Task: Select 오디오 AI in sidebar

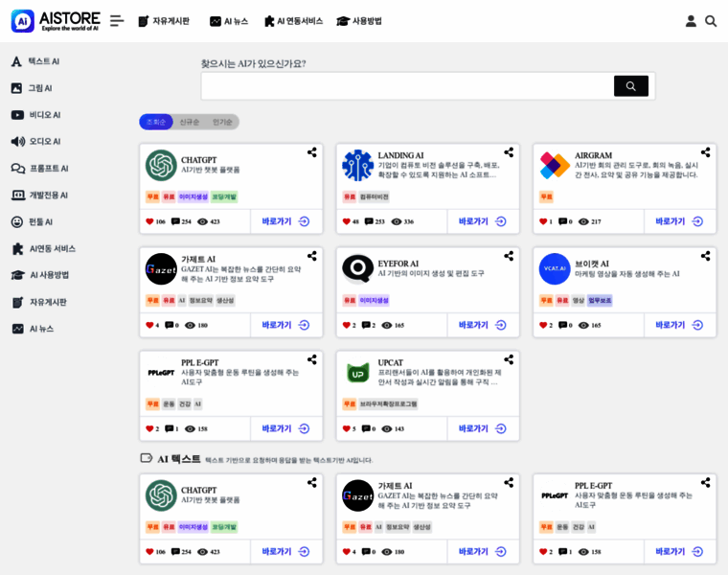Action: tap(35, 141)
